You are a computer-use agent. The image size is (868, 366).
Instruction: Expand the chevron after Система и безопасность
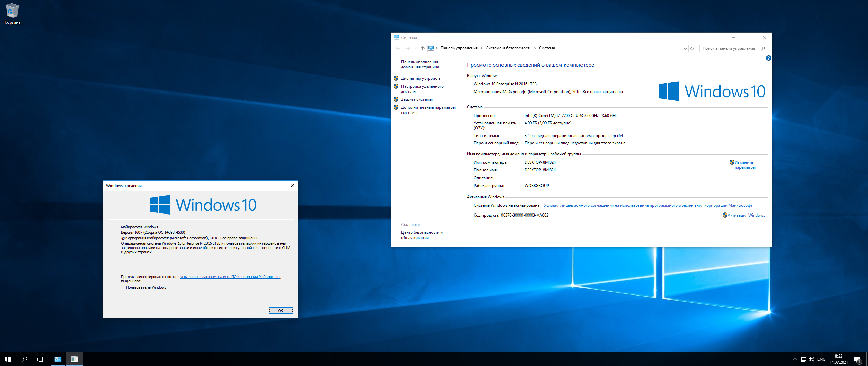pyautogui.click(x=535, y=48)
